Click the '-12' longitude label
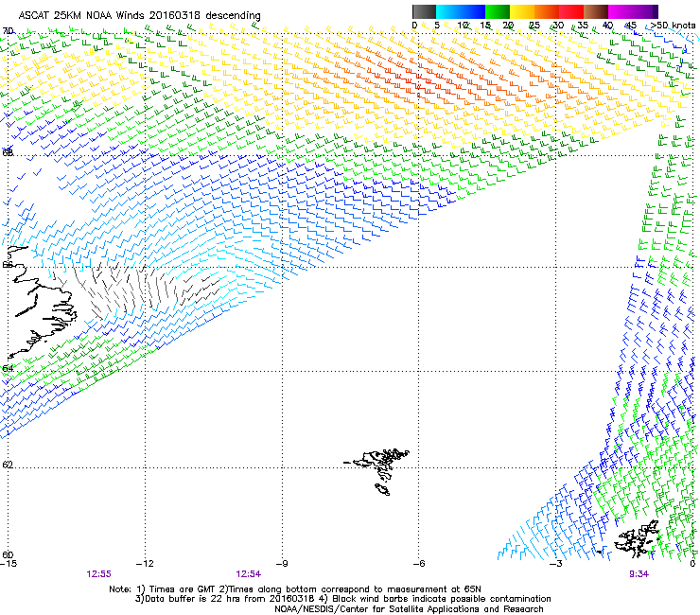 pyautogui.click(x=145, y=564)
